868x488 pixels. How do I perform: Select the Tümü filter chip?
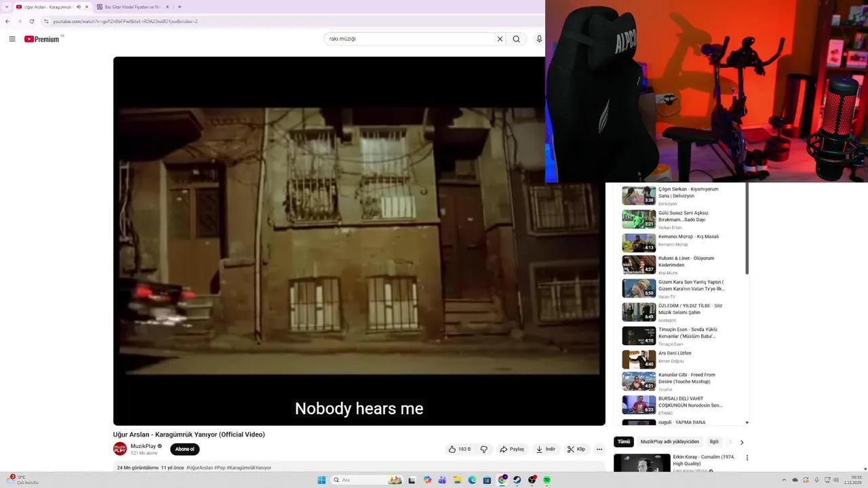624,442
